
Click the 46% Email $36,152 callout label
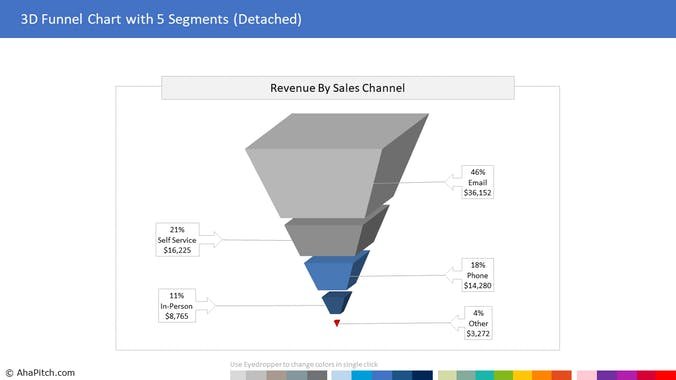477,182
